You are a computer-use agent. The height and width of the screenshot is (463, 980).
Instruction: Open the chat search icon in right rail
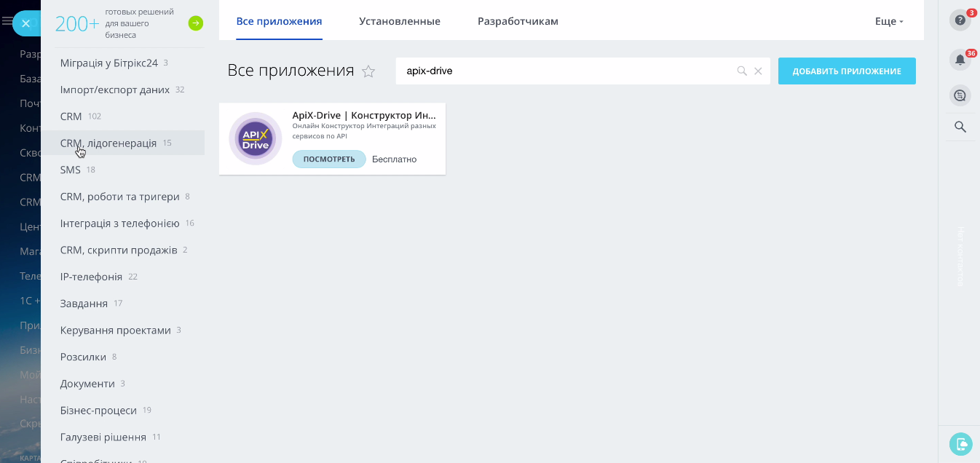960,95
